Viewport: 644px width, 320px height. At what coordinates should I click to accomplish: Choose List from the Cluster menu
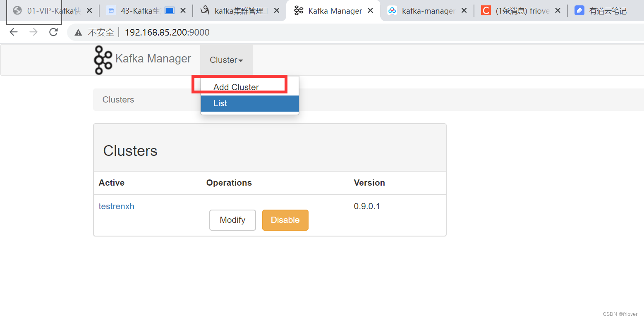pos(250,103)
